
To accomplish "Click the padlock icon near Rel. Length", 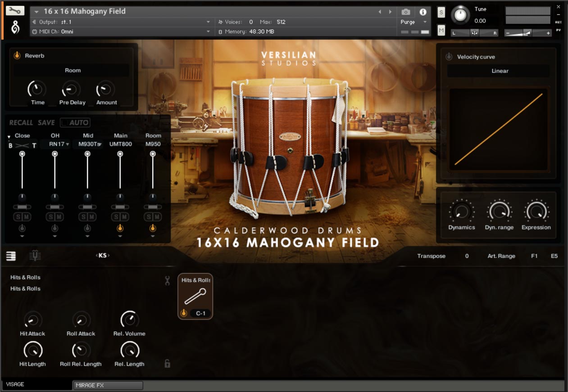I will tap(167, 364).
